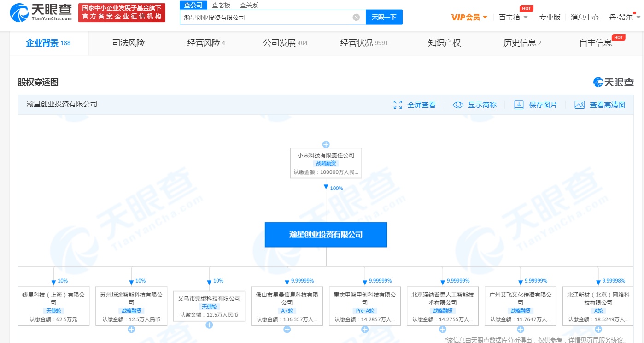Screen dimensions: 644x343
Task: Expand plus under 重庆甲智甲创科技有限公司
Action: (x=365, y=329)
